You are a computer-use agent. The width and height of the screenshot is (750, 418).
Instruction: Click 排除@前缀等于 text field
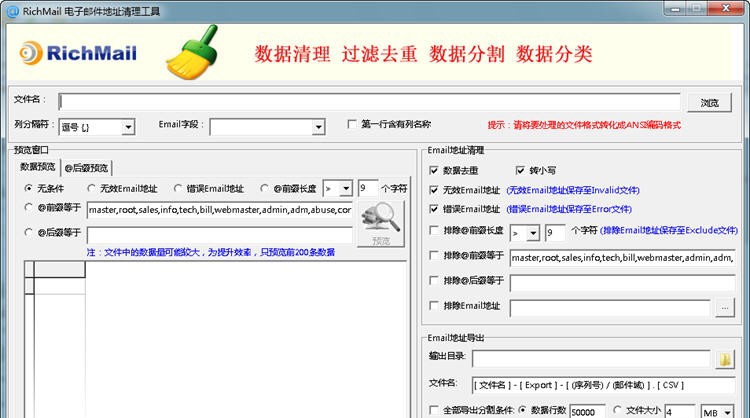(622, 258)
